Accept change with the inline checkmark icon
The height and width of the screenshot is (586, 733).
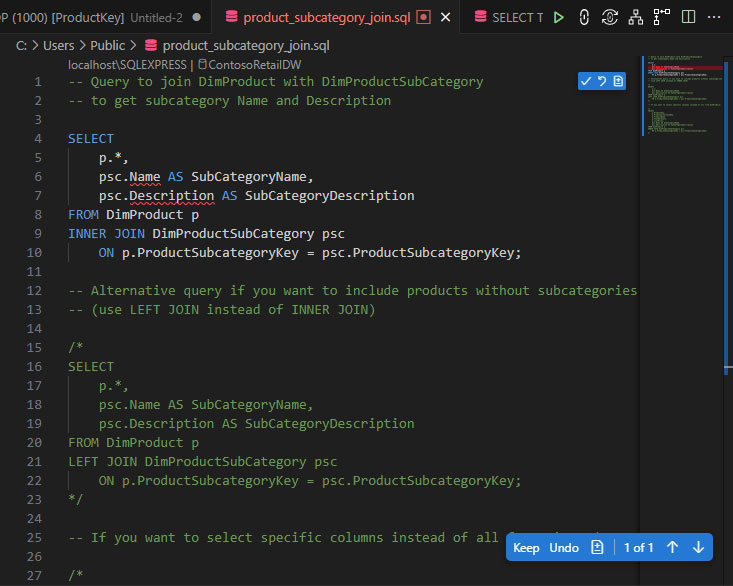pyautogui.click(x=586, y=81)
